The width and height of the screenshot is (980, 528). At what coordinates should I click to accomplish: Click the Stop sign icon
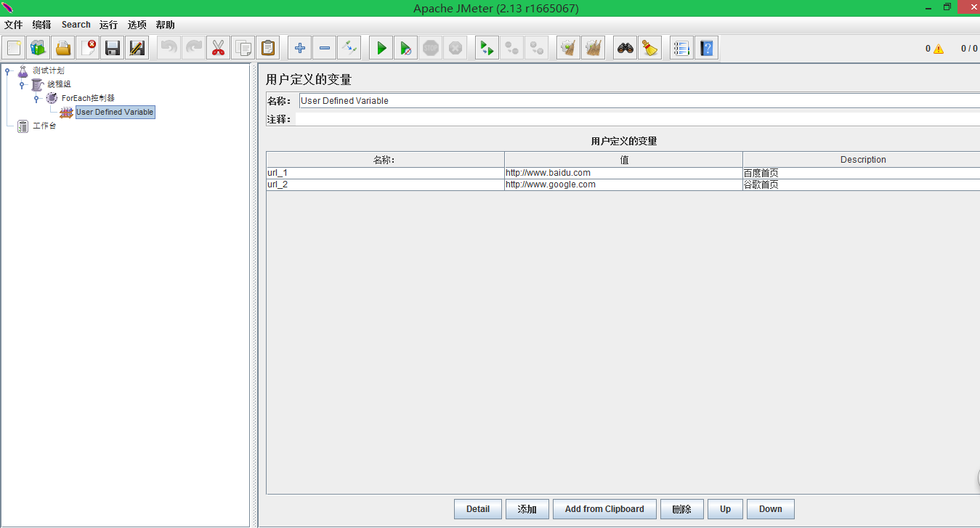(x=431, y=49)
